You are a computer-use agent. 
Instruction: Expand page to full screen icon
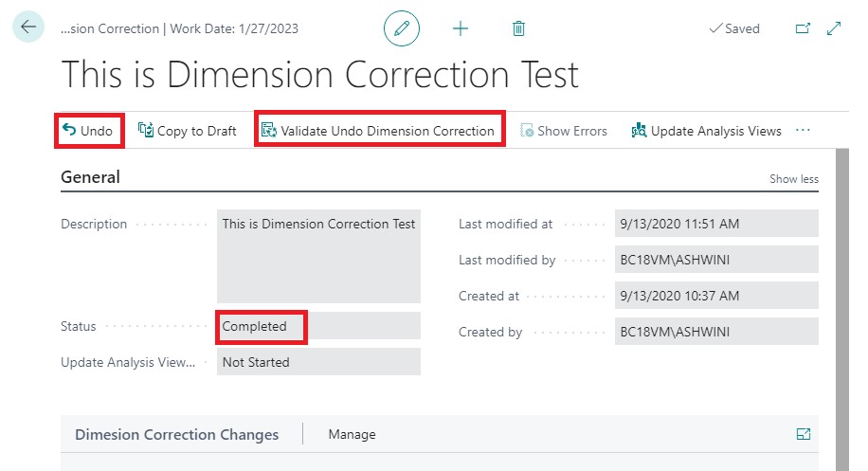coord(834,28)
